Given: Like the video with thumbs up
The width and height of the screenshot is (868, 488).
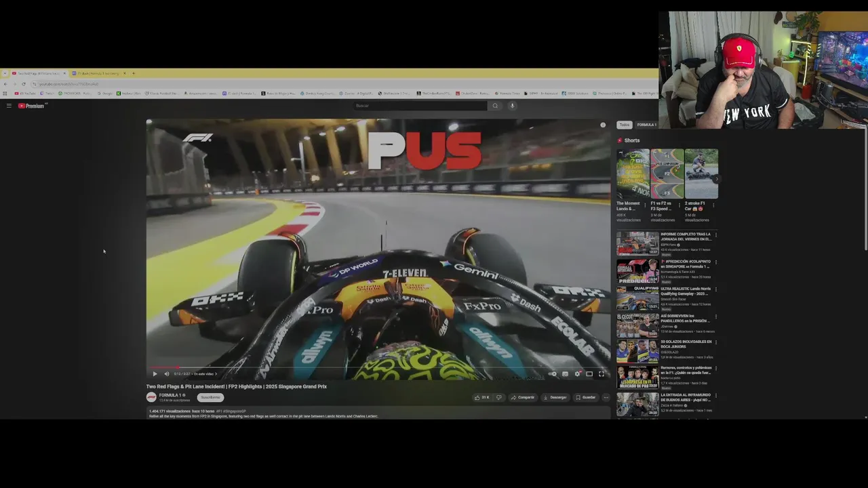Looking at the screenshot, I should [x=482, y=397].
